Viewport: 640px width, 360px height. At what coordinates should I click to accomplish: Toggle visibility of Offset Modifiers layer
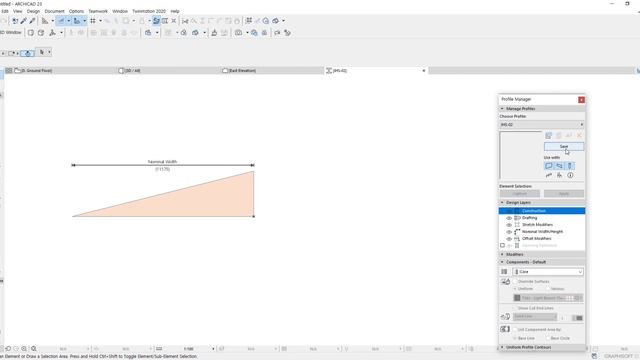(x=509, y=239)
